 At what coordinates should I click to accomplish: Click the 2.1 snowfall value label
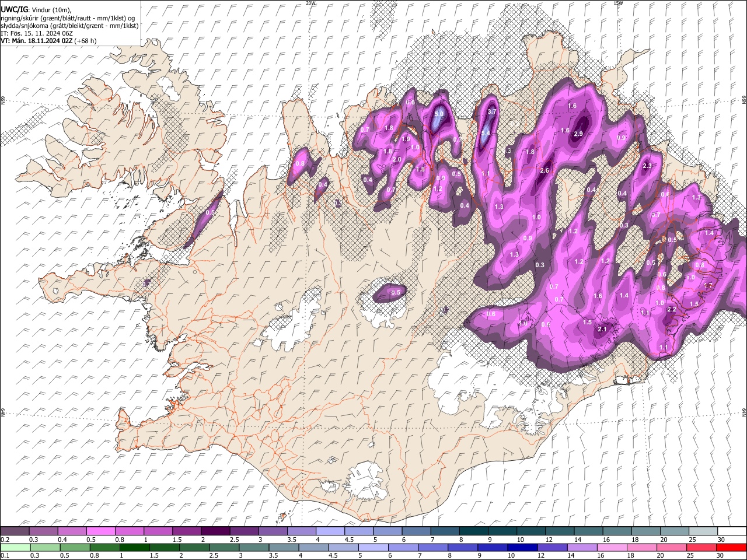click(x=603, y=330)
